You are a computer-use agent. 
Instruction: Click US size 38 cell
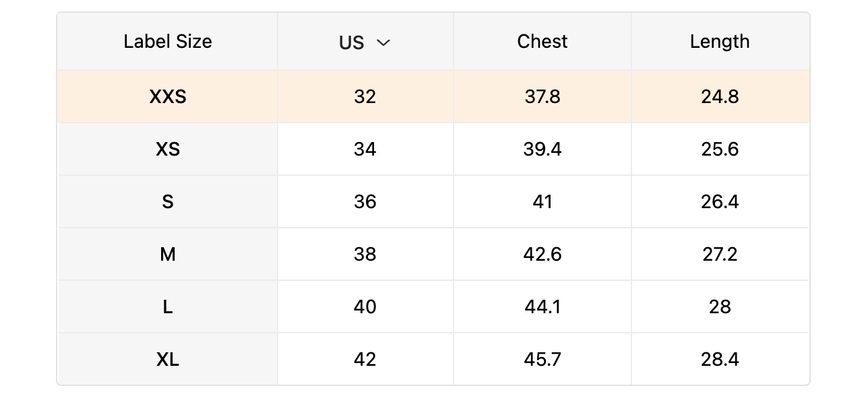[x=365, y=255]
